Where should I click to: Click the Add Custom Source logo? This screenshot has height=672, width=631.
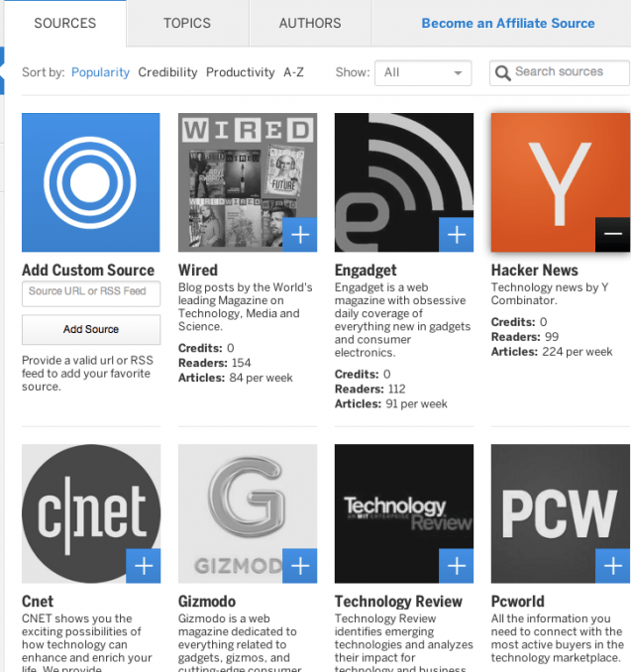pos(91,182)
